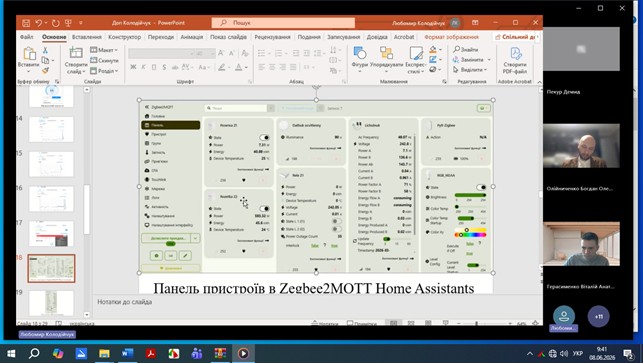The width and height of the screenshot is (643, 363).
Task: Open the font name combo box
Action: click(x=161, y=53)
